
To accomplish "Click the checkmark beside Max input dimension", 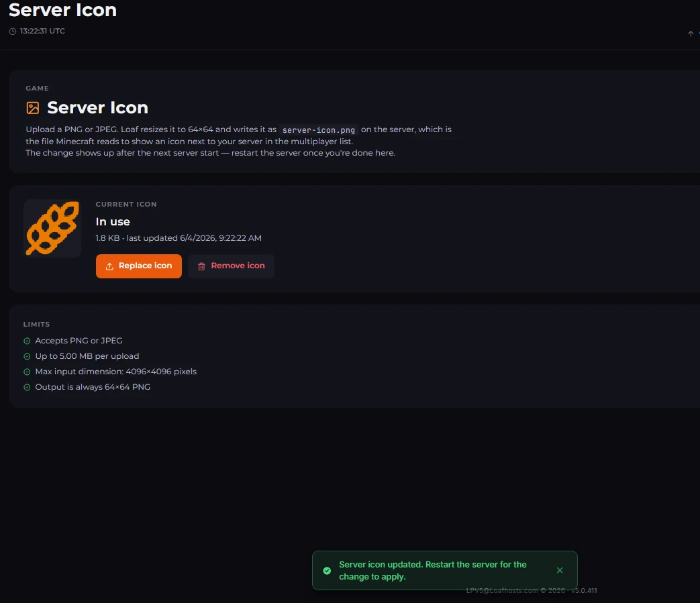I will tap(27, 372).
